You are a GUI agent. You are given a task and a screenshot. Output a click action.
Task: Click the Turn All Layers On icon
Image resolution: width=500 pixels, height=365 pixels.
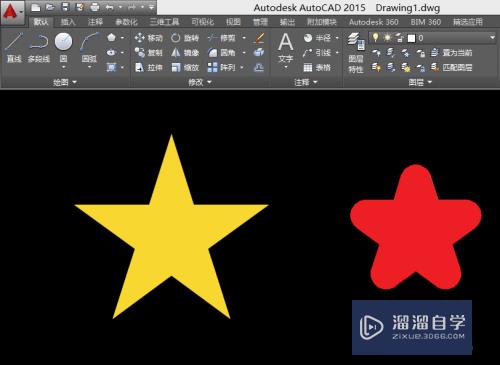click(x=376, y=68)
